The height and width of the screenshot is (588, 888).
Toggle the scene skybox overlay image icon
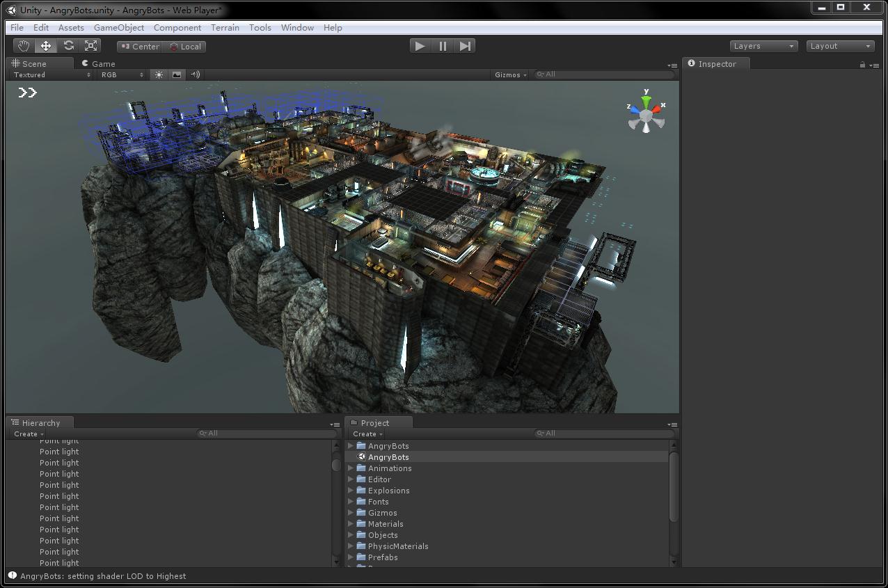[177, 74]
